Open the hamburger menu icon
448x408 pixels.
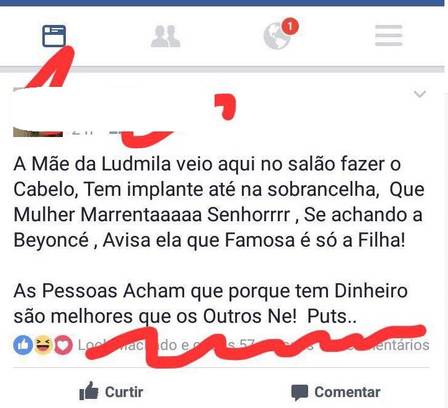click(389, 35)
